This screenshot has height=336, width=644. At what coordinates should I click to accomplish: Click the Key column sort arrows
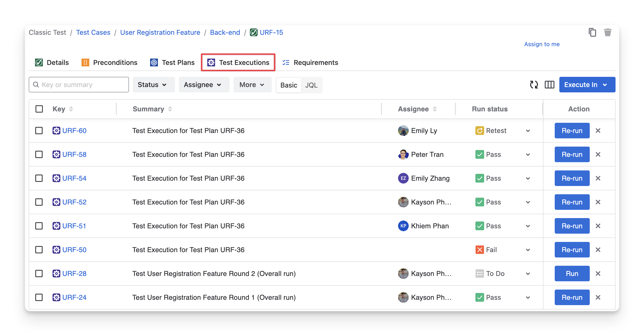coord(71,109)
